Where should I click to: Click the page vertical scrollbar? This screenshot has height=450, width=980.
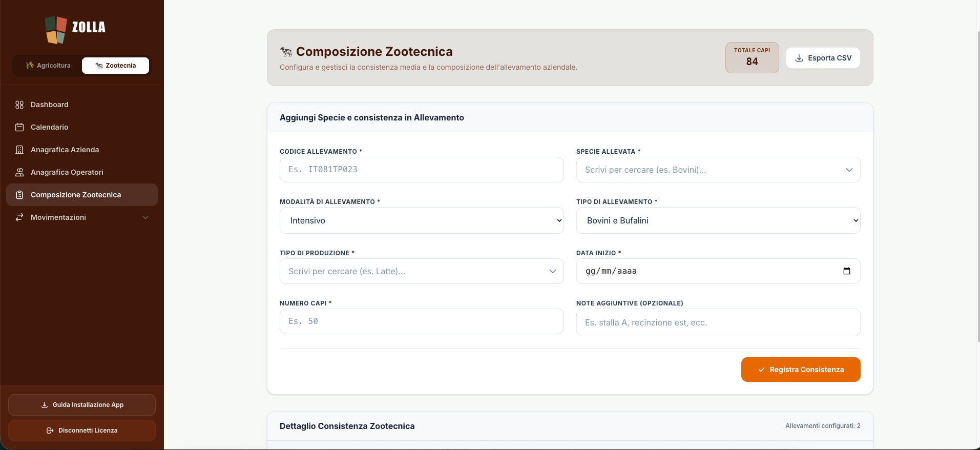point(978,186)
